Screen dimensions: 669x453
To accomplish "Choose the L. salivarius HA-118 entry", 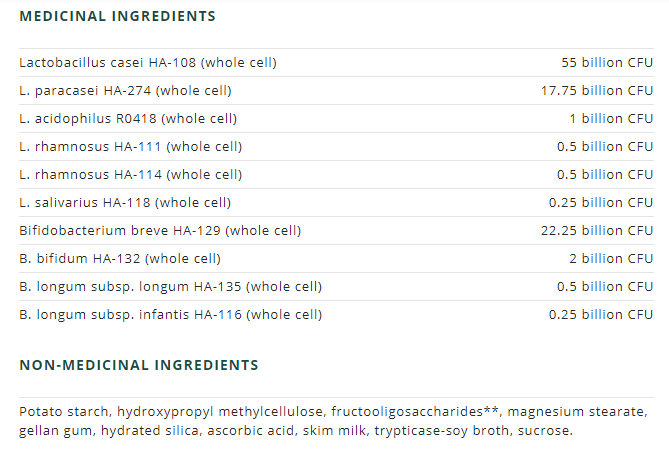I will [125, 203].
